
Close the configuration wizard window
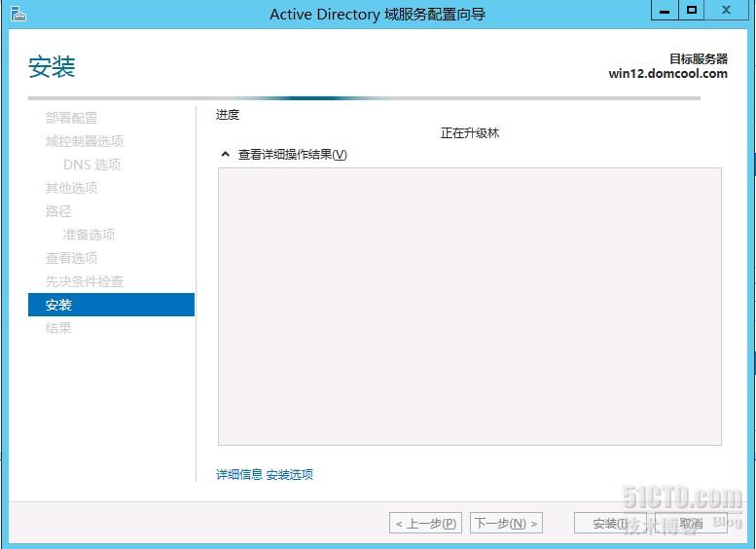(x=726, y=10)
